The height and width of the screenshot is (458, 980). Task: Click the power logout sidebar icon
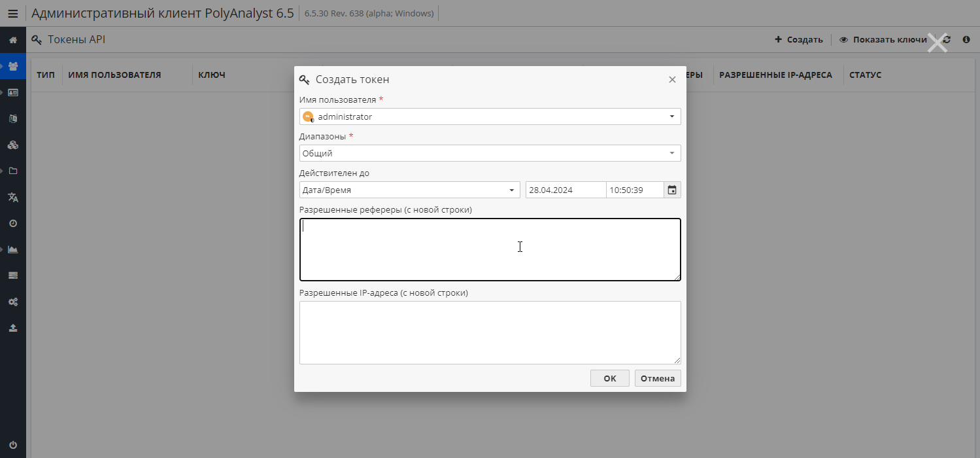(12, 444)
